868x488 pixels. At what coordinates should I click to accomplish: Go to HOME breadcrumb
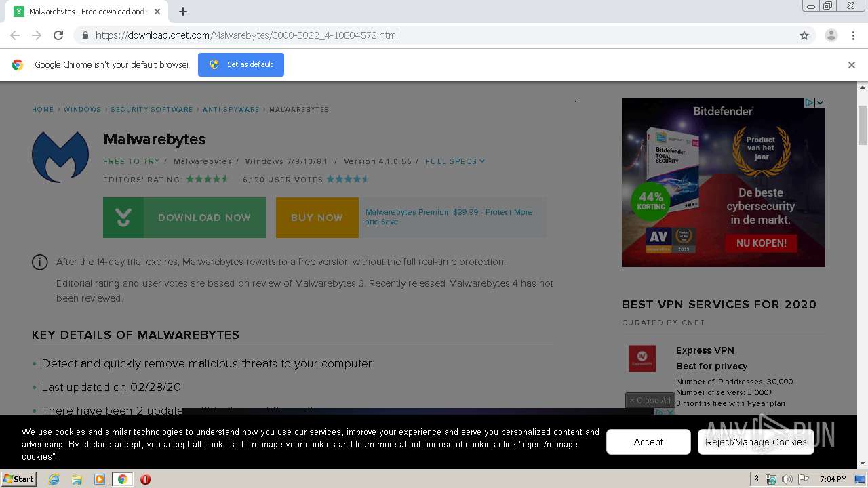click(x=43, y=109)
